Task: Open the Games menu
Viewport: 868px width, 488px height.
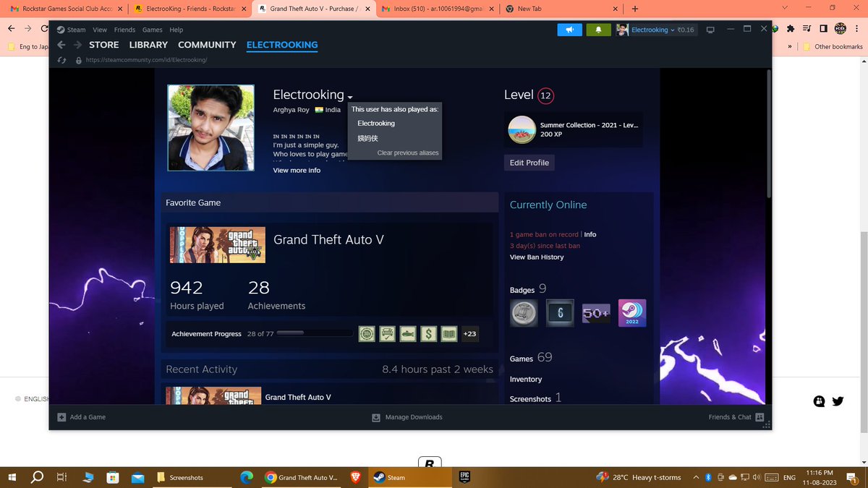Action: click(x=152, y=30)
